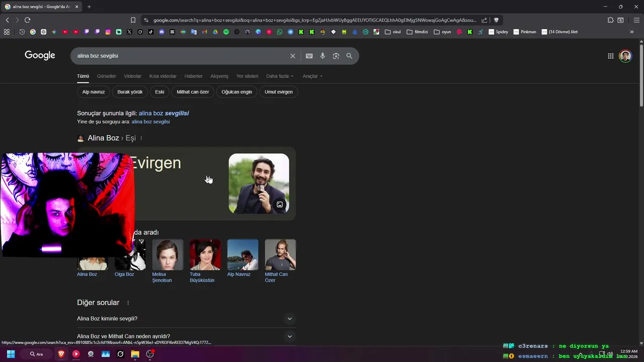644x362 pixels.
Task: Click the Oğulcan engin chip
Action: [x=236, y=92]
